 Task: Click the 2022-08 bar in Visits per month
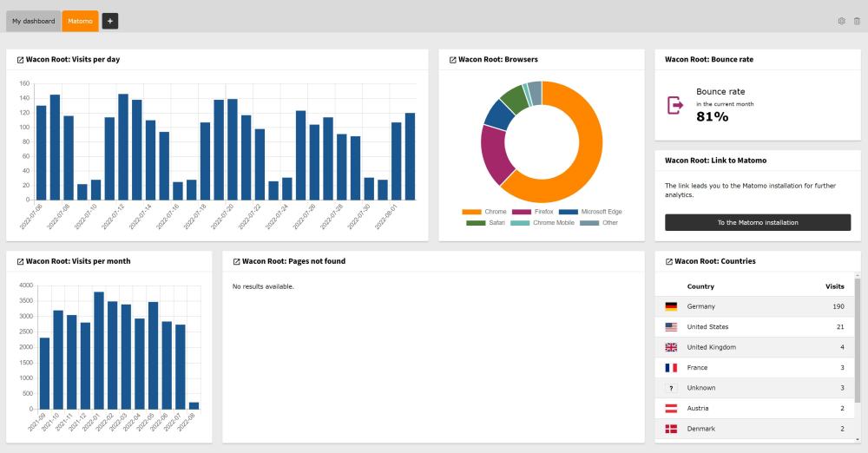[194, 406]
